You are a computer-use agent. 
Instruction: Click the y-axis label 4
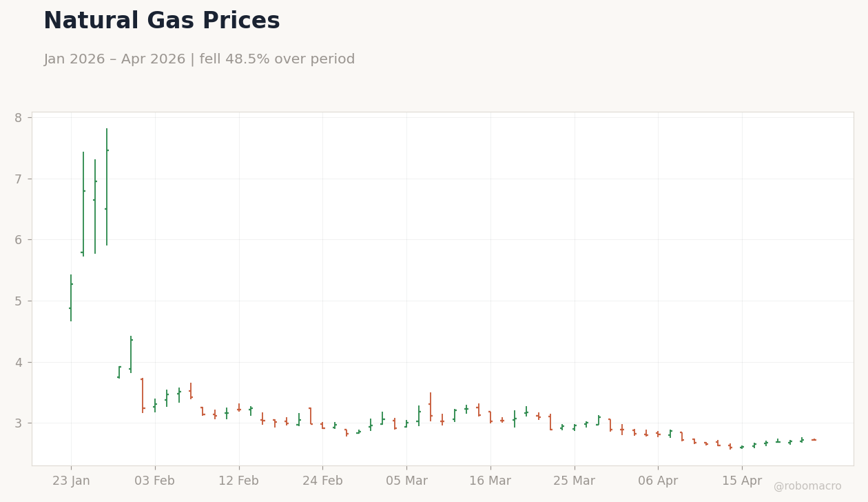tap(19, 363)
